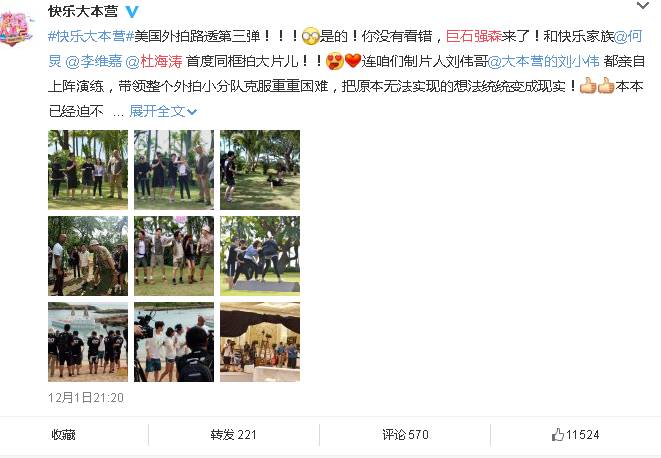The width and height of the screenshot is (661, 458).
Task: Click the 快乐大本营 account name
Action: 83,11
